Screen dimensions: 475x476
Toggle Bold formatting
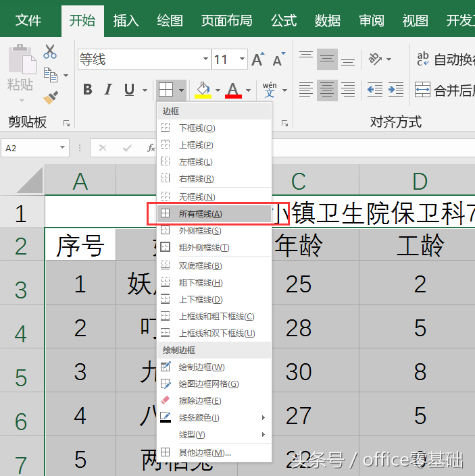point(88,90)
